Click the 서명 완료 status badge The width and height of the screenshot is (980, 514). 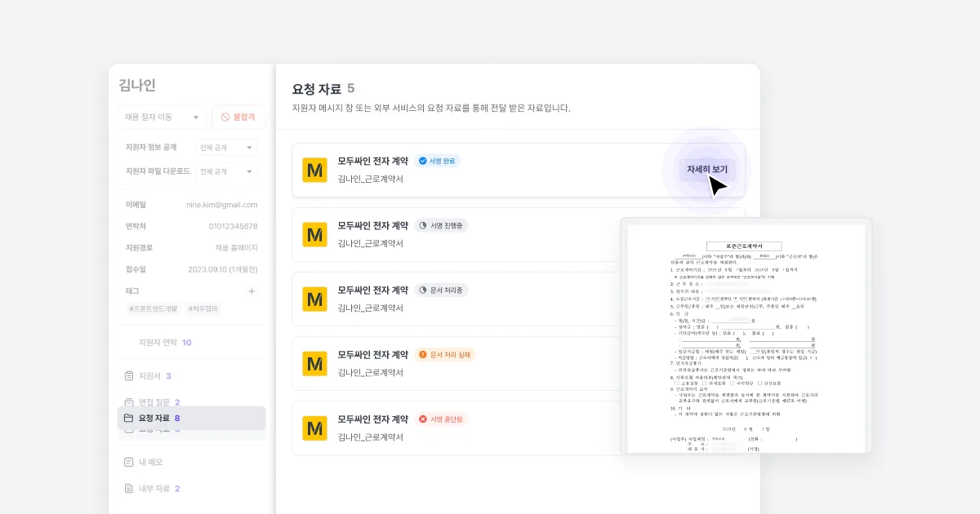(437, 161)
